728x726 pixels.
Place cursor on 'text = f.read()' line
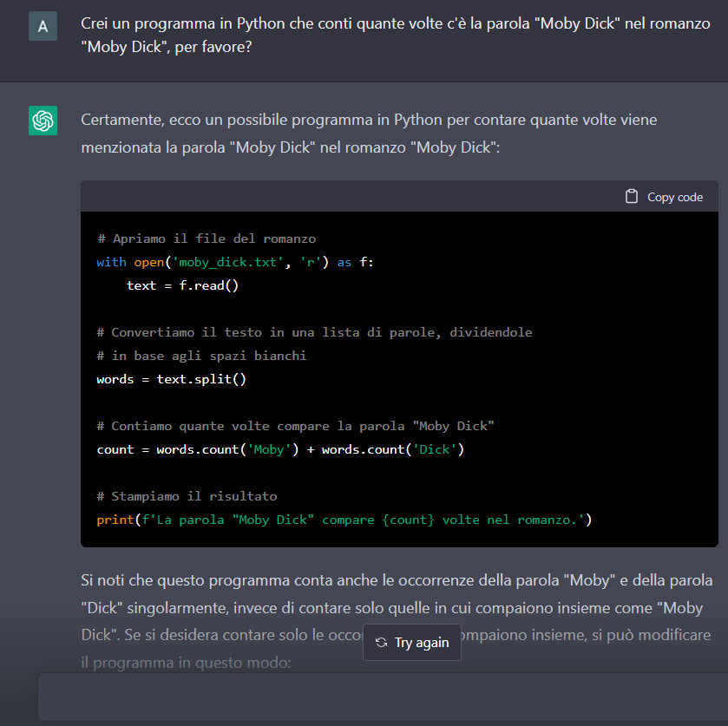[182, 285]
